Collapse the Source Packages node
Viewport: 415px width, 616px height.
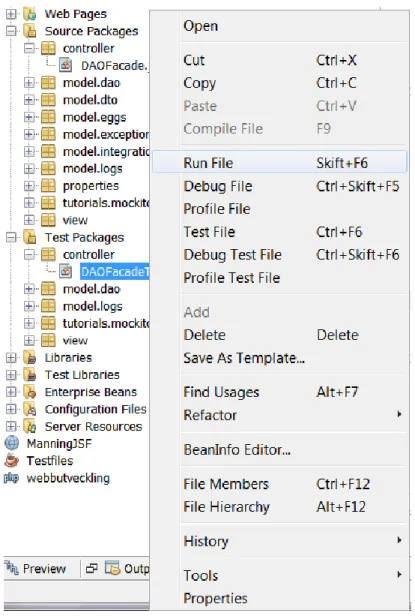pos(11,31)
